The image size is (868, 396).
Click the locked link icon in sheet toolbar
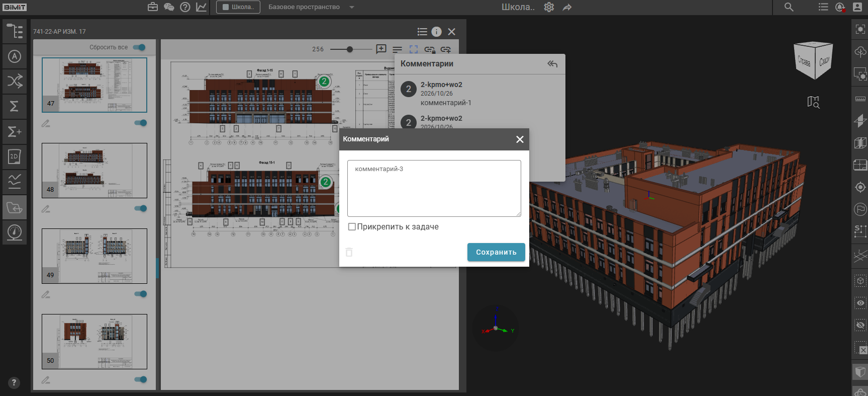pos(430,49)
